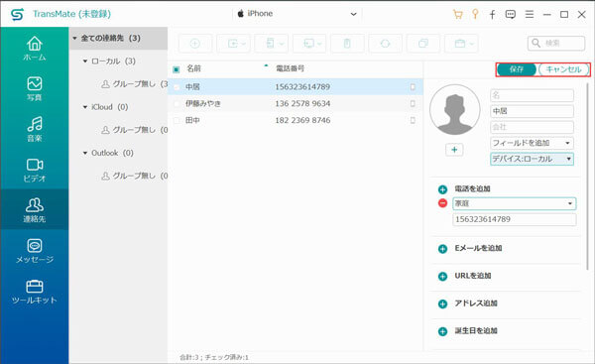Check the box for contact 中居
Viewport: 595px width, 364px height.
[177, 87]
